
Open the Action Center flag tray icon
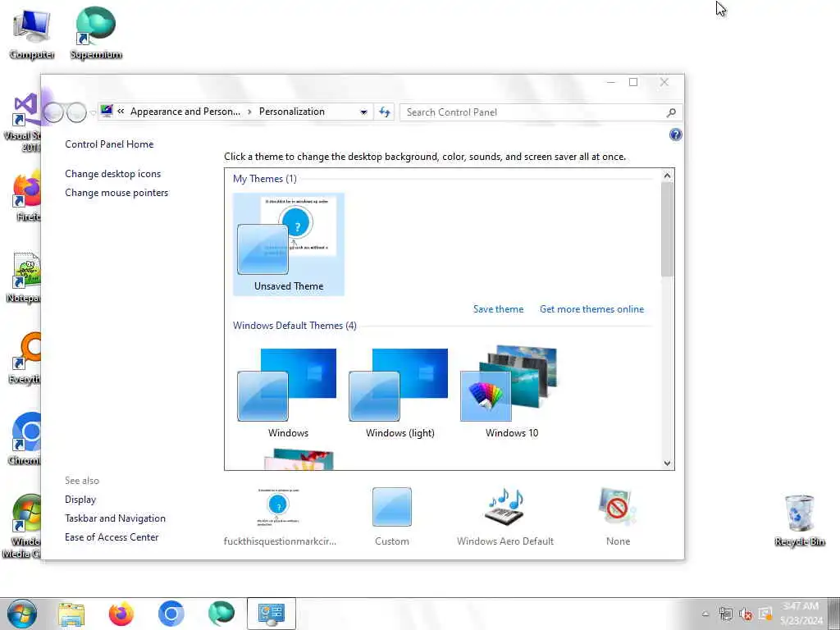tap(765, 614)
